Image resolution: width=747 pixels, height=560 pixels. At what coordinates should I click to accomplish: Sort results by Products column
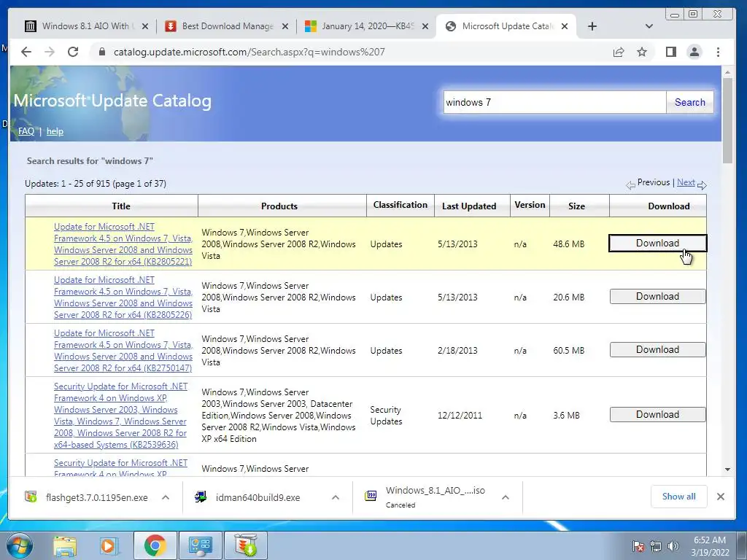point(279,206)
